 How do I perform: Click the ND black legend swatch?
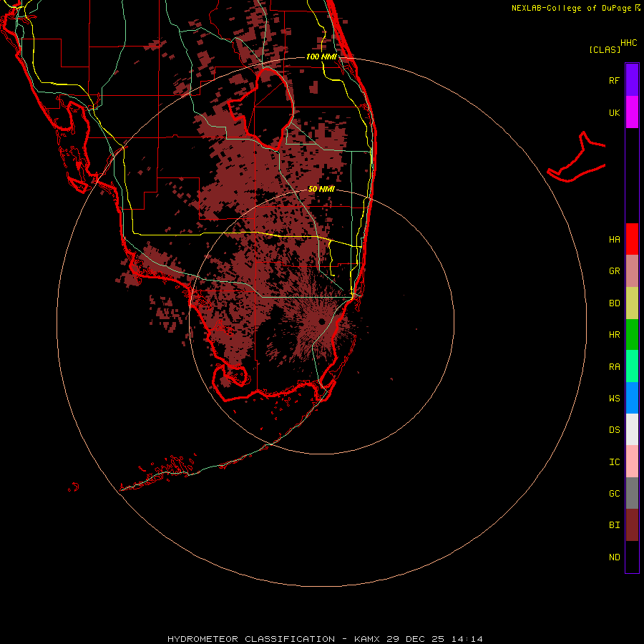pos(632,557)
